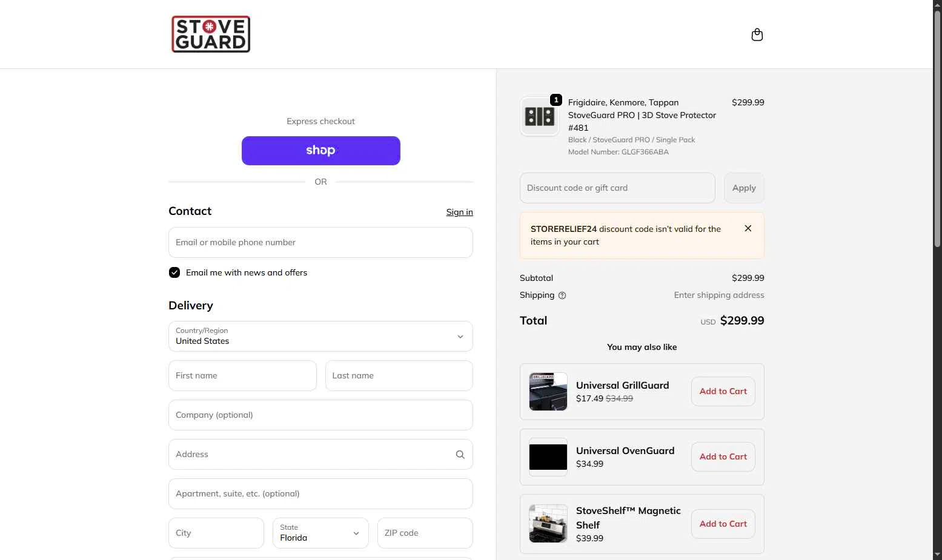Click the StoveGuard PRO product thumbnail
This screenshot has width=942, height=560.
539,116
